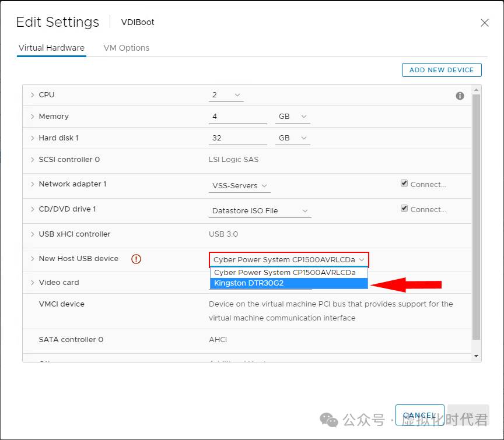The width and height of the screenshot is (504, 440).
Task: Click the CPU info icon
Action: 460,96
